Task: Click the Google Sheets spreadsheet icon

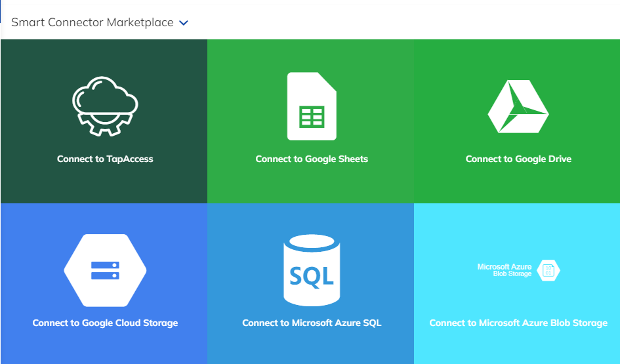Action: click(312, 106)
